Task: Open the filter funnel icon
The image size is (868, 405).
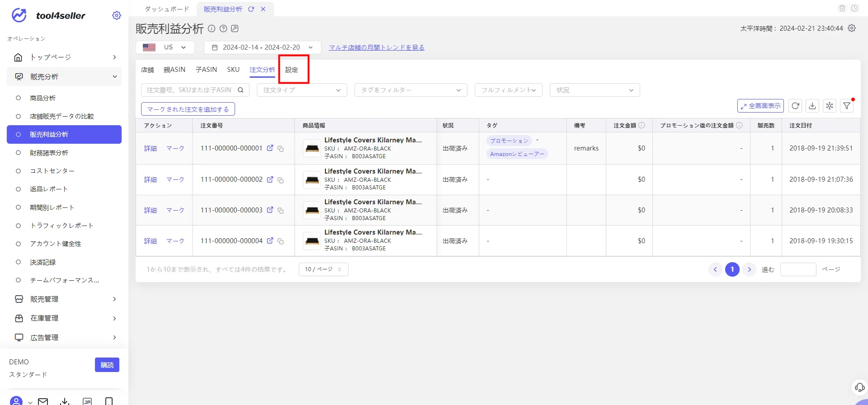Action: point(847,106)
